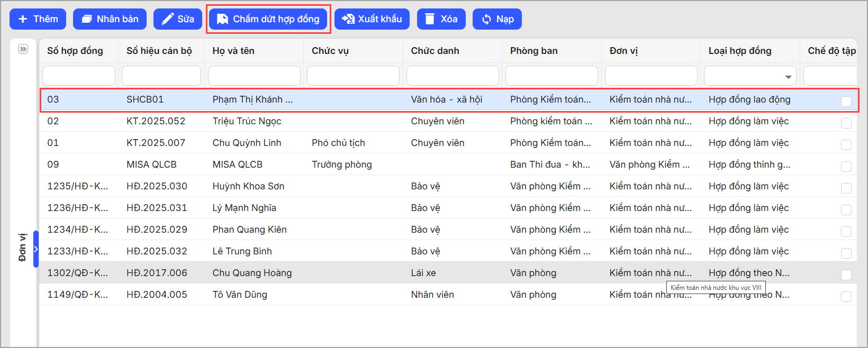Select the Huỳnh Khoa Sơn name cell
The width and height of the screenshot is (868, 348).
(x=248, y=186)
